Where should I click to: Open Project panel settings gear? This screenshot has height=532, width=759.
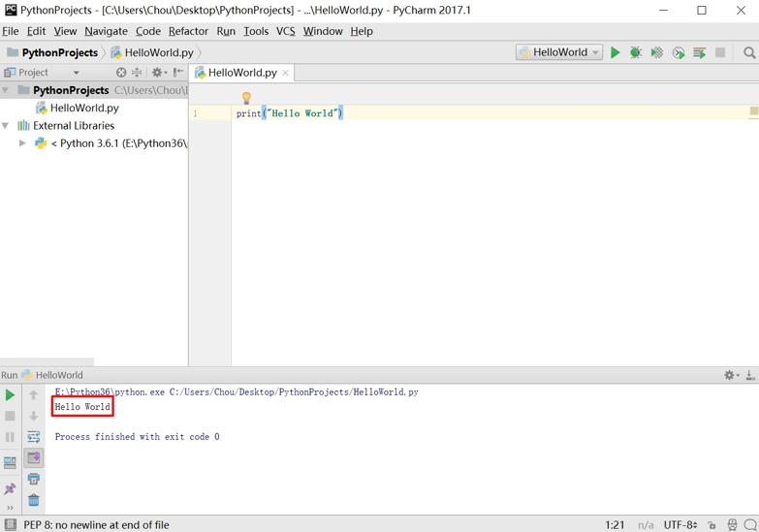point(158,72)
